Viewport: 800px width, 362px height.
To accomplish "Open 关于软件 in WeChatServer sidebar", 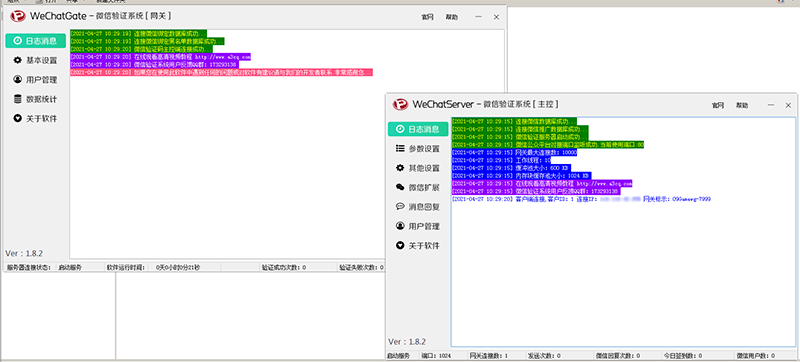I will [x=418, y=245].
